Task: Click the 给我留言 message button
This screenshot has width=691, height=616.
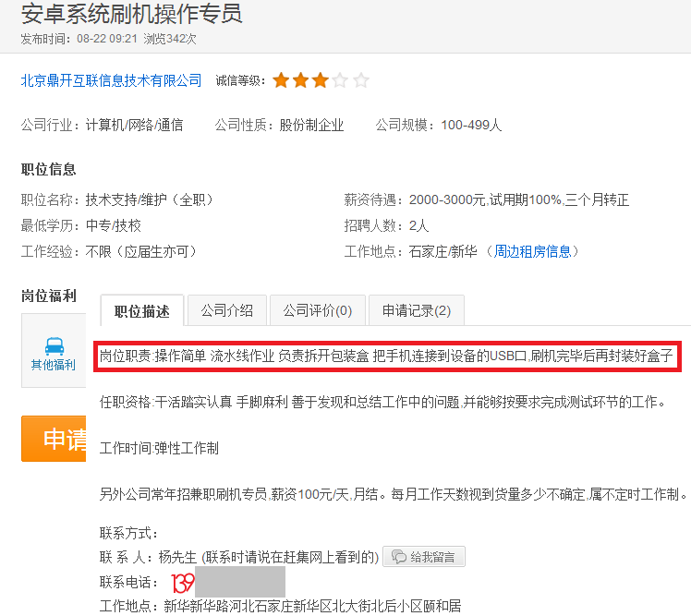Action: click(x=424, y=557)
